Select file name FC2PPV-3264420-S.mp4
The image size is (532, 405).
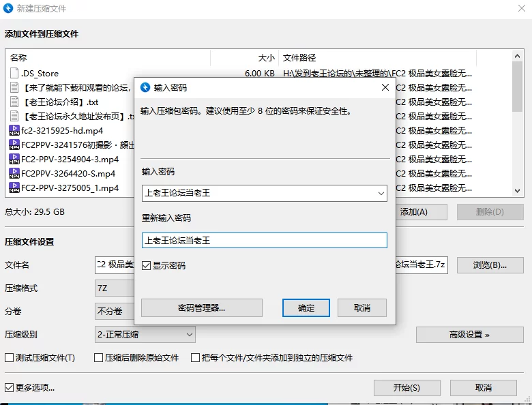(x=68, y=174)
